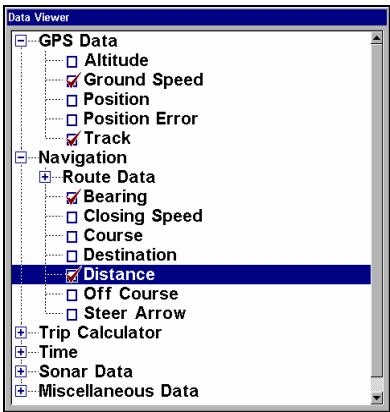The height and width of the screenshot is (412, 390).
Task: Click the Off Course text label
Action: (x=131, y=294)
